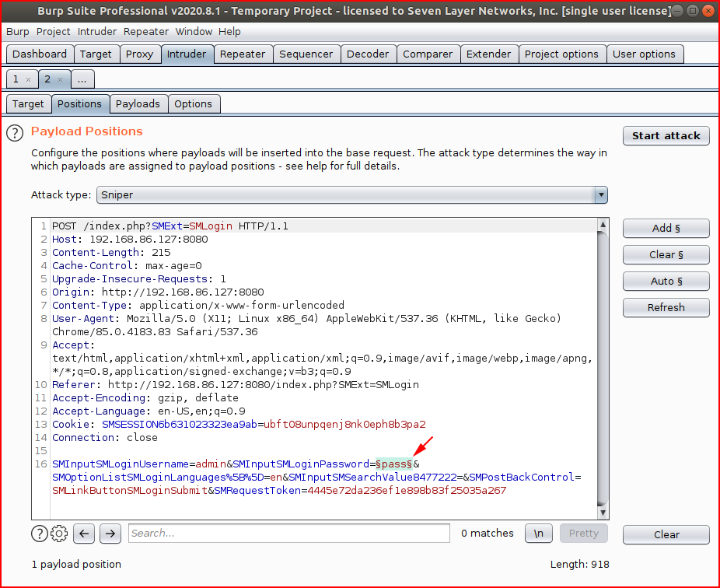720x588 pixels.
Task: Click the Accept-Language header line
Action: click(x=149, y=411)
